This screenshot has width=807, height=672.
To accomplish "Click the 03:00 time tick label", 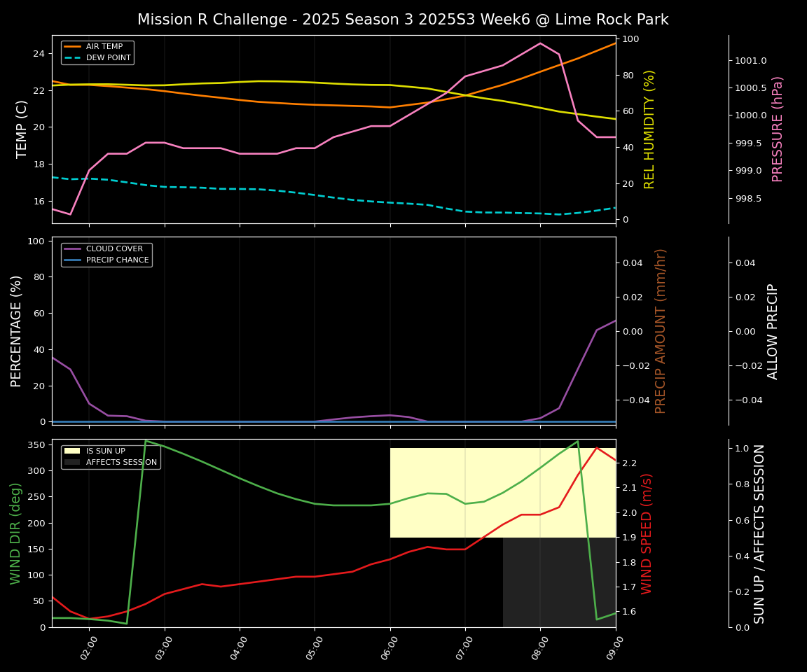I will tap(164, 647).
